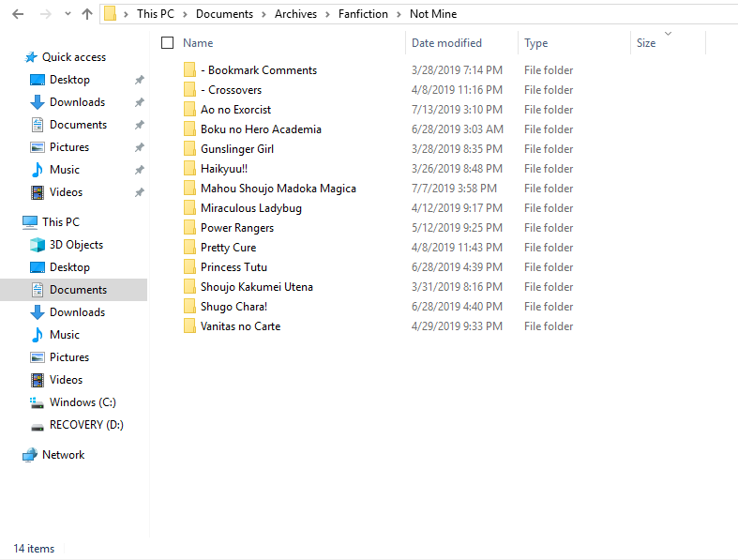Viewport: 738px width, 560px height.
Task: Select highlighted Documents under This PC
Action: coord(73,290)
